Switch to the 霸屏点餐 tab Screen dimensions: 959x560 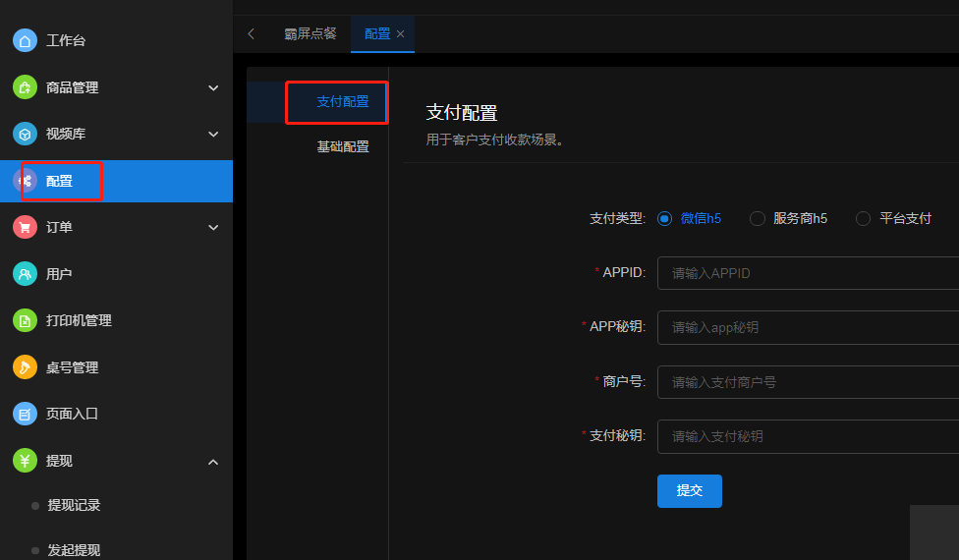click(x=310, y=34)
